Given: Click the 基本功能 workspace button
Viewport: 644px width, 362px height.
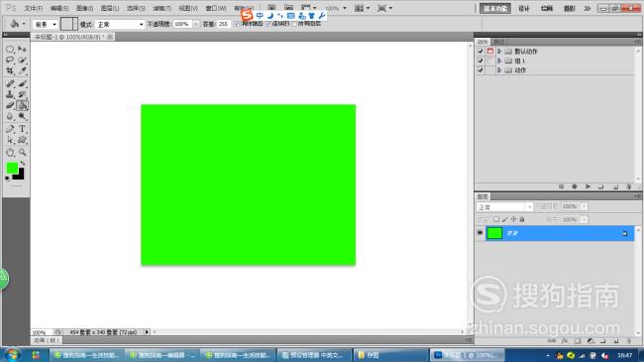Looking at the screenshot, I should pyautogui.click(x=495, y=8).
